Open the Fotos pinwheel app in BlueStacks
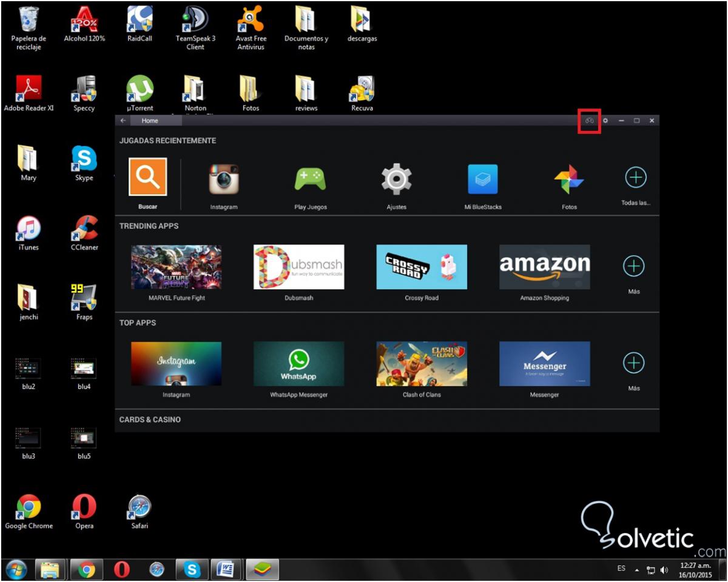The height and width of the screenshot is (582, 728). (x=569, y=179)
